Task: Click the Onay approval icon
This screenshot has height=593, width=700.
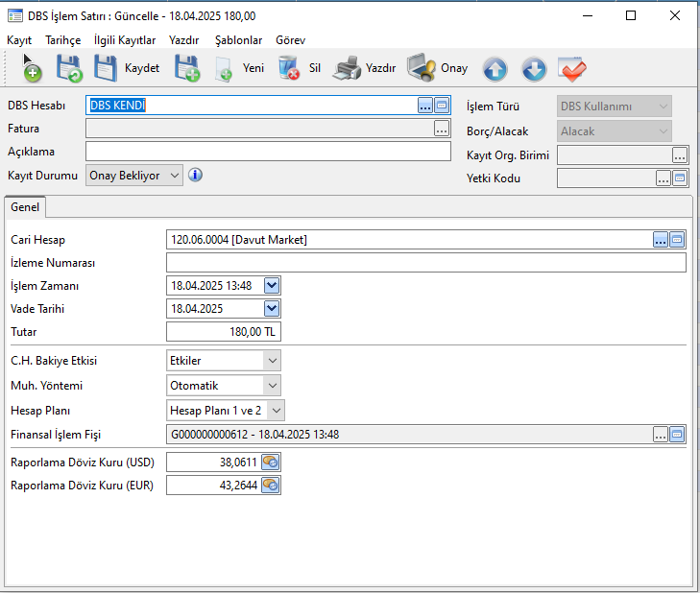Action: 422,69
